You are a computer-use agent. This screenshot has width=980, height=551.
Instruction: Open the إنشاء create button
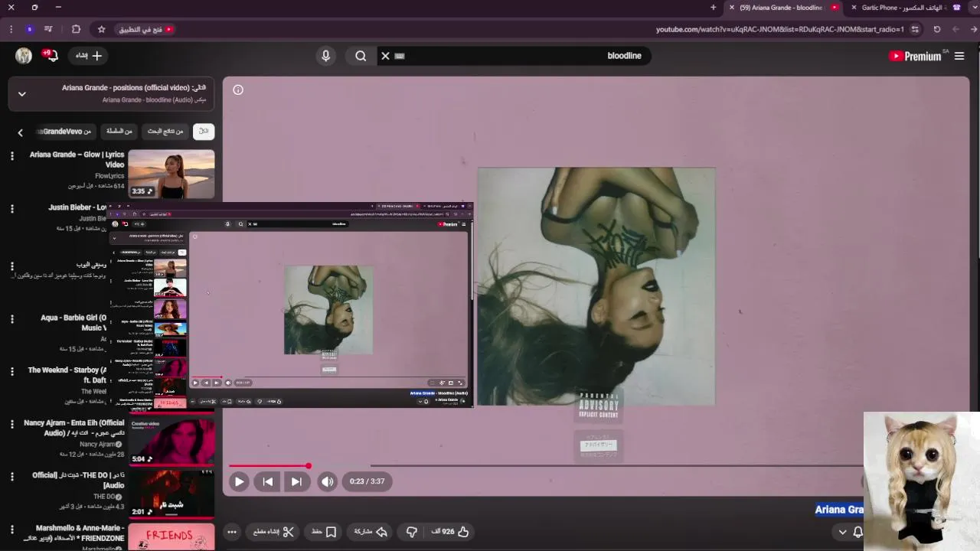88,56
